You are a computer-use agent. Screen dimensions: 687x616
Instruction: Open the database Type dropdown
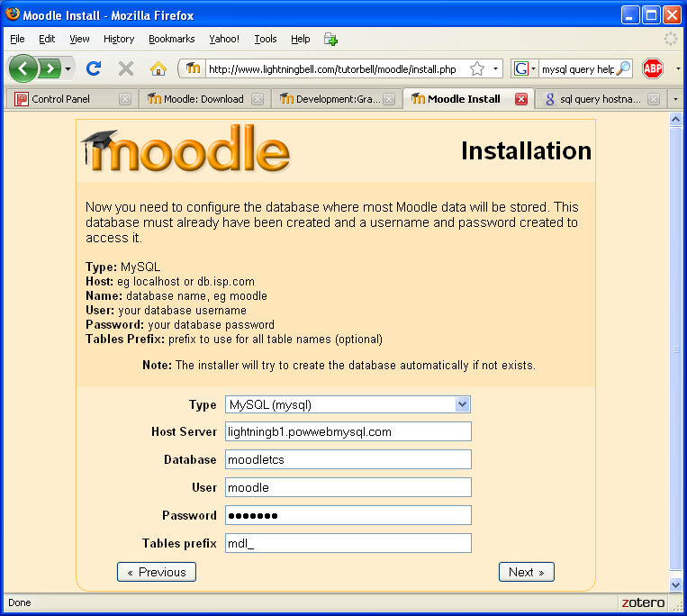tap(462, 404)
